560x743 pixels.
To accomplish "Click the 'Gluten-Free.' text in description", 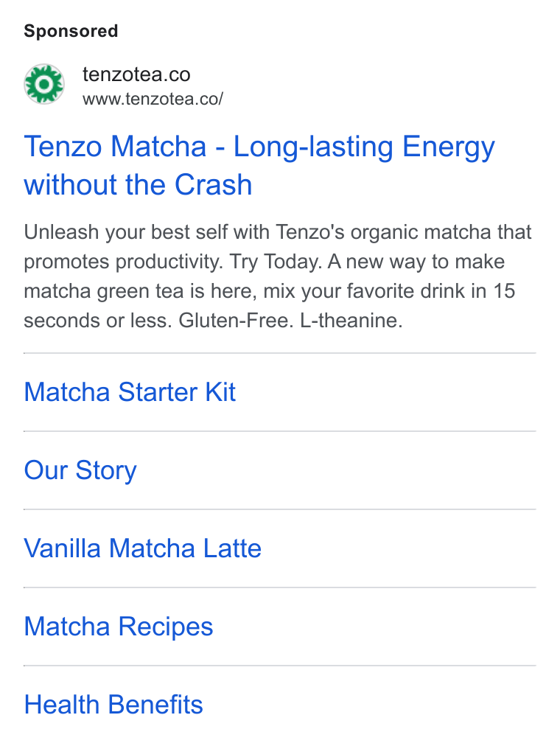I will tap(237, 321).
